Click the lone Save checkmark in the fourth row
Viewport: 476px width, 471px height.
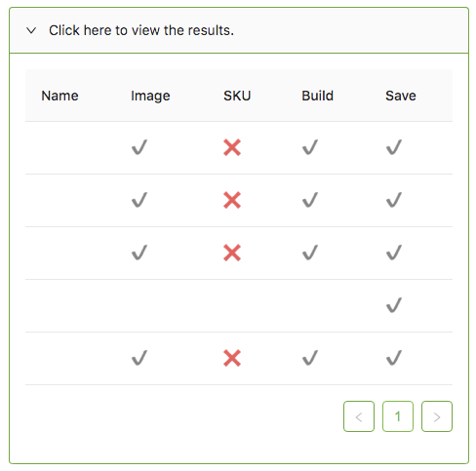coord(394,305)
